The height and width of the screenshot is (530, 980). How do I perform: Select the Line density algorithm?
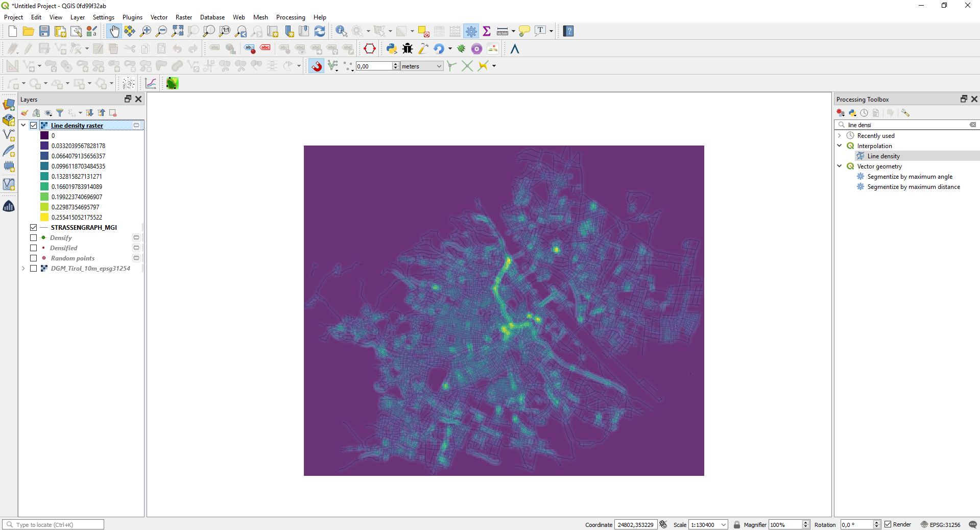[x=883, y=156]
